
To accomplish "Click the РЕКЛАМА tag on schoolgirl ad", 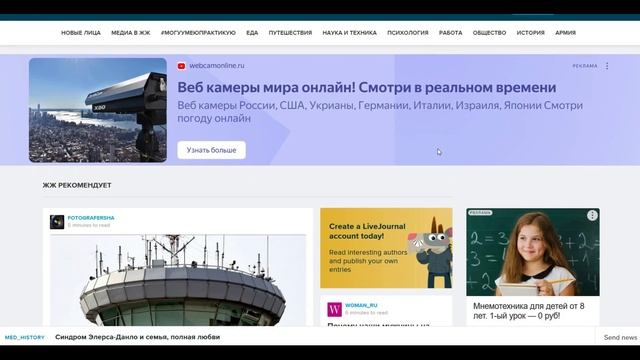I will pos(480,213).
